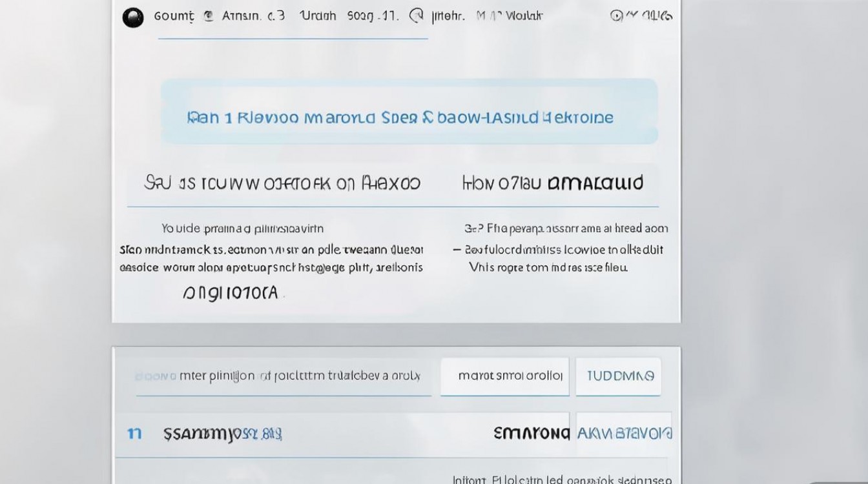This screenshot has width=868, height=484.
Task: Select the bold "amalauıd" right column heading
Action: [595, 183]
